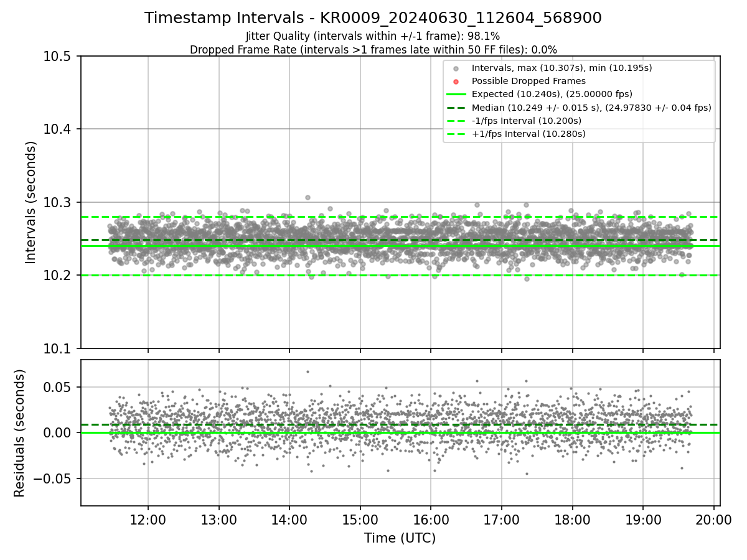The image size is (747, 560).
Task: Click the 'Jitter Quality' subtitle line
Action: tap(373, 37)
